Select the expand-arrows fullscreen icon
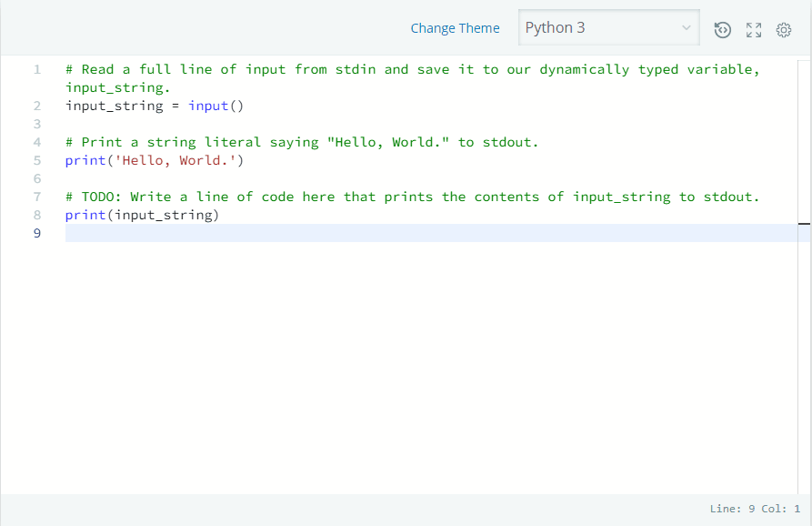 tap(753, 29)
